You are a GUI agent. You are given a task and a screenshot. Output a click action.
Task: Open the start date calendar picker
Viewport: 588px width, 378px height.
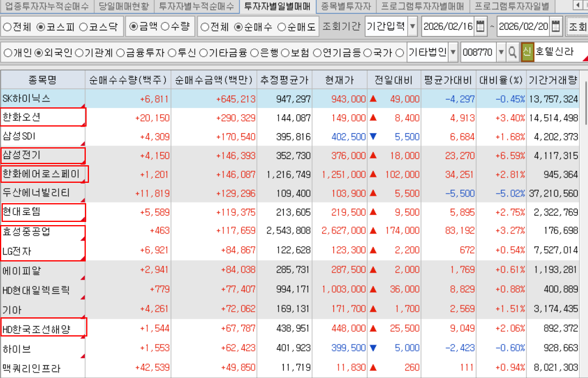480,27
